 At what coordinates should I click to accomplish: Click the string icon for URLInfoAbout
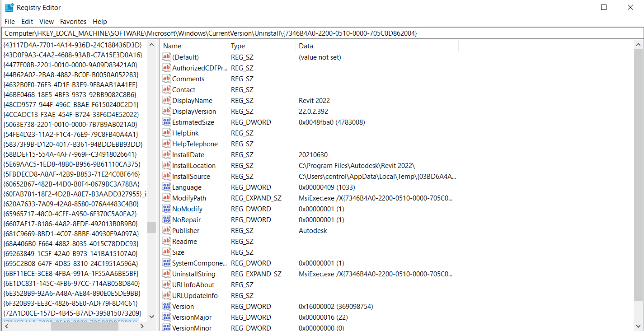pos(167,285)
